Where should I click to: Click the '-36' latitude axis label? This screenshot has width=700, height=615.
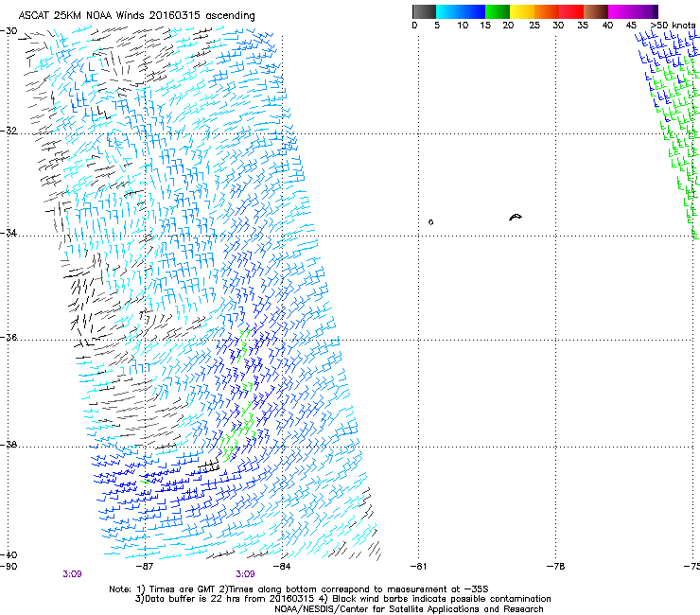pos(9,337)
